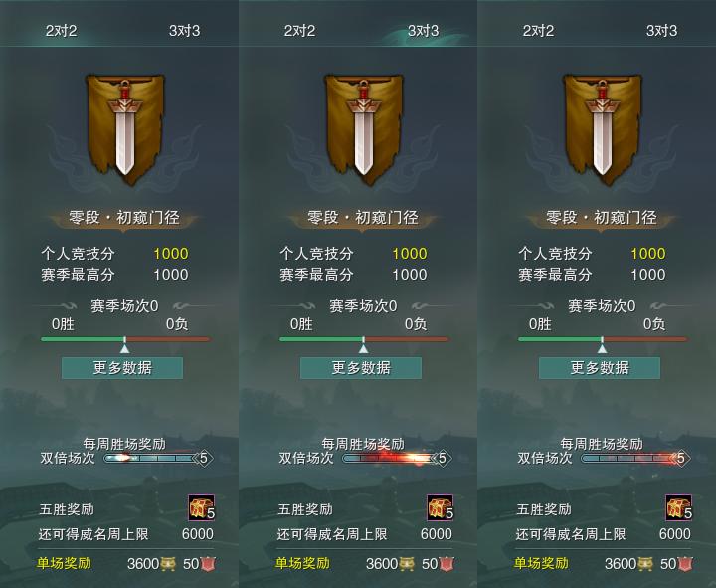Select the 2对2 tab in right panel
Screen dimensions: 716x588
pos(538,31)
